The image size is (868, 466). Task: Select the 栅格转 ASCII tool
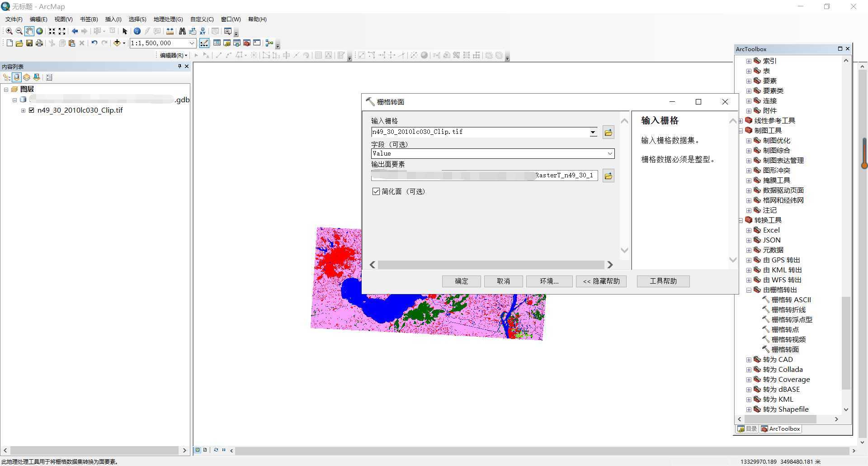791,300
